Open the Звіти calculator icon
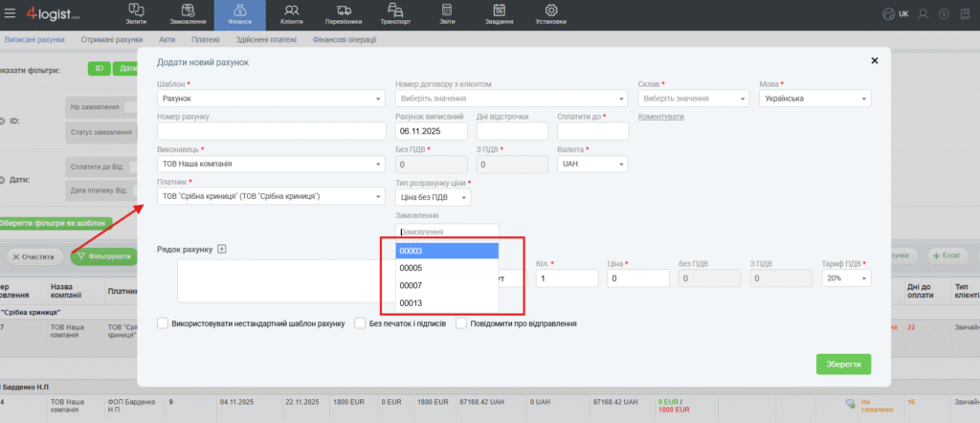 446,11
